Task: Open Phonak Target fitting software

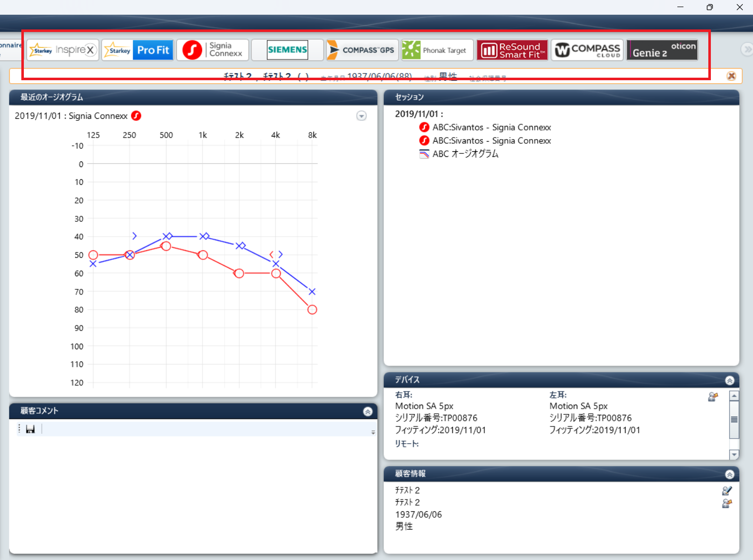Action: [x=437, y=50]
